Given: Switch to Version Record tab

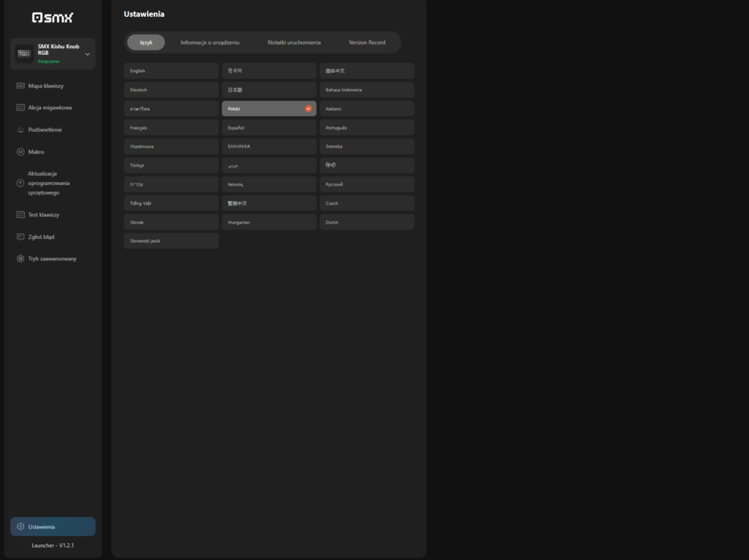Looking at the screenshot, I should coord(366,42).
